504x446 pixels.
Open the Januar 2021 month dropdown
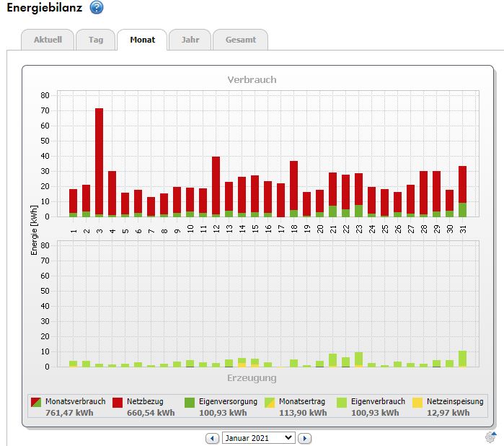[259, 437]
